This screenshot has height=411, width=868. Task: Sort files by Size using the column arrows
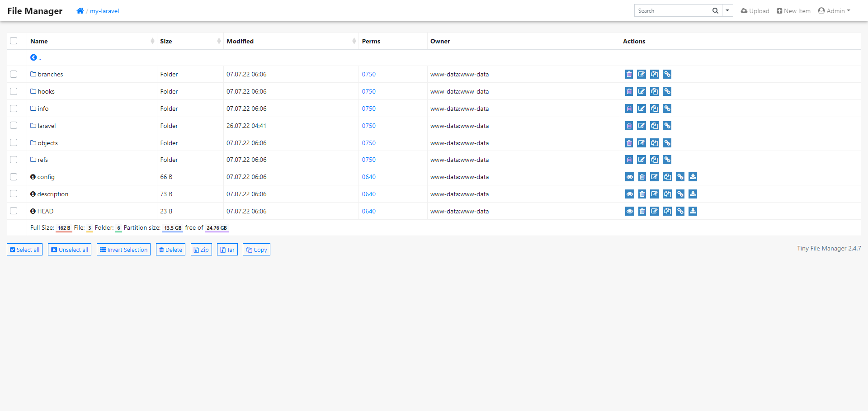click(219, 41)
